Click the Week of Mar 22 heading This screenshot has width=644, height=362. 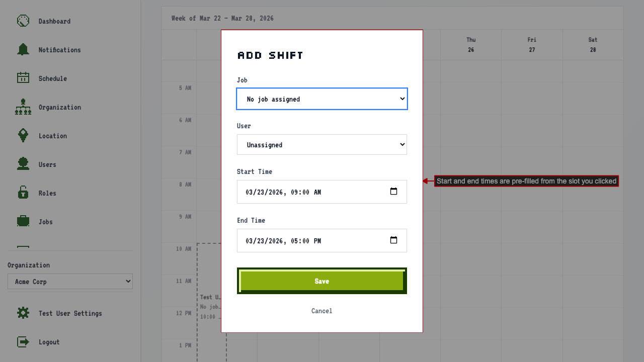tap(222, 18)
